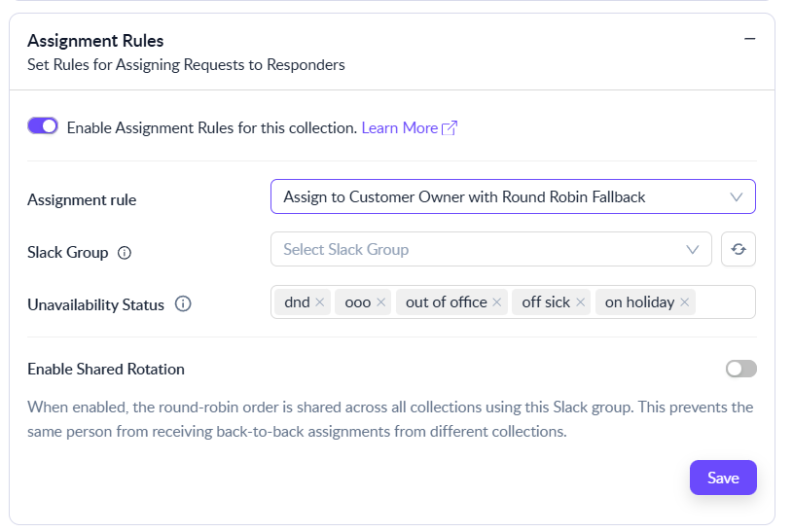The height and width of the screenshot is (532, 793).
Task: Open the Learn More link
Action: 399,128
